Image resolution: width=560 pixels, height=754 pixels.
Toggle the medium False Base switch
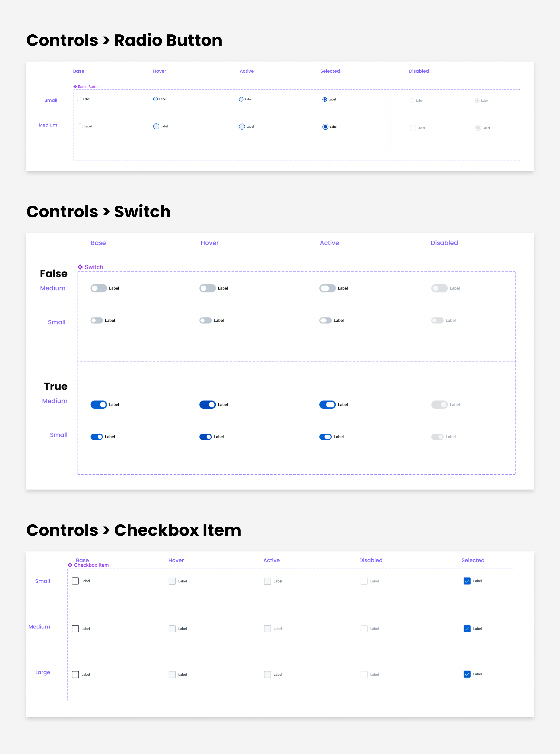pos(99,288)
